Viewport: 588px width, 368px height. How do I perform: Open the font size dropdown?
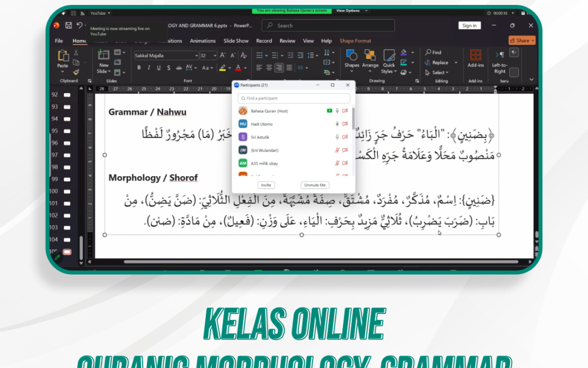[x=215, y=56]
